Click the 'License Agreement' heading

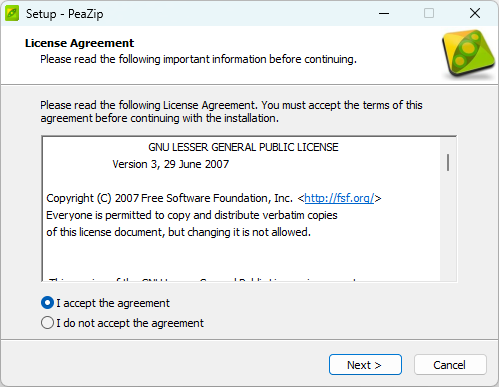click(79, 43)
